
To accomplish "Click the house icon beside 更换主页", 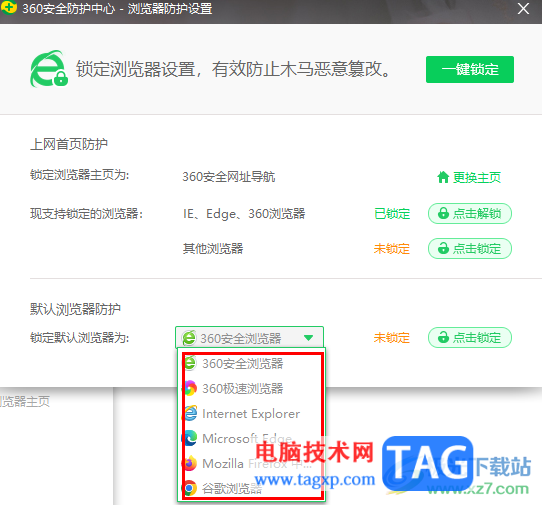I will (x=443, y=177).
